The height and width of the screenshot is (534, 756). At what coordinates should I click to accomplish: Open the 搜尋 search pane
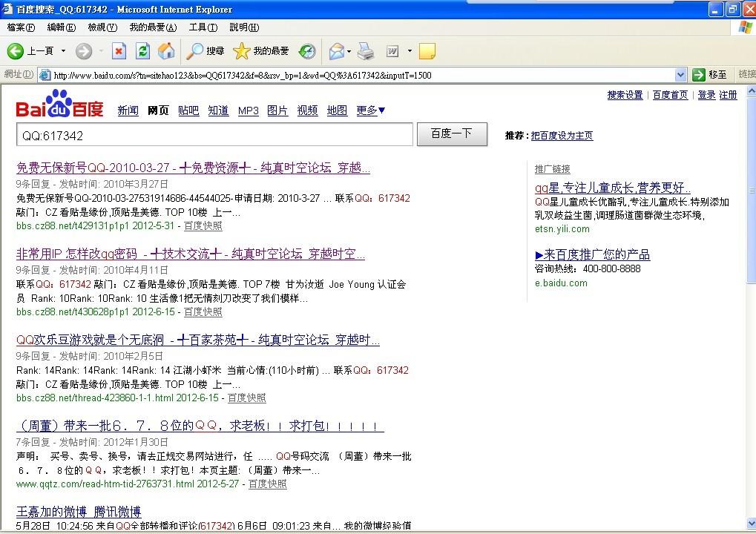click(x=206, y=51)
